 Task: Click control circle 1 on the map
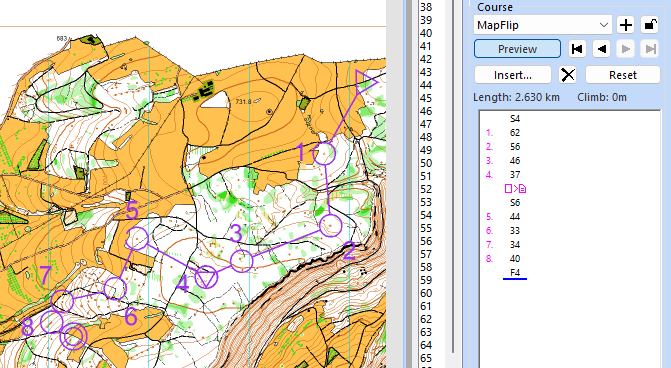coord(324,154)
